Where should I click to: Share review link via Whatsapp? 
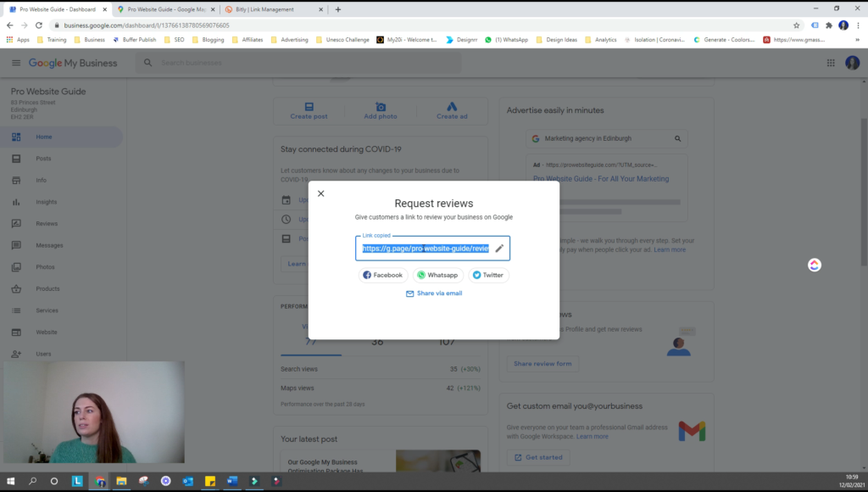(437, 275)
